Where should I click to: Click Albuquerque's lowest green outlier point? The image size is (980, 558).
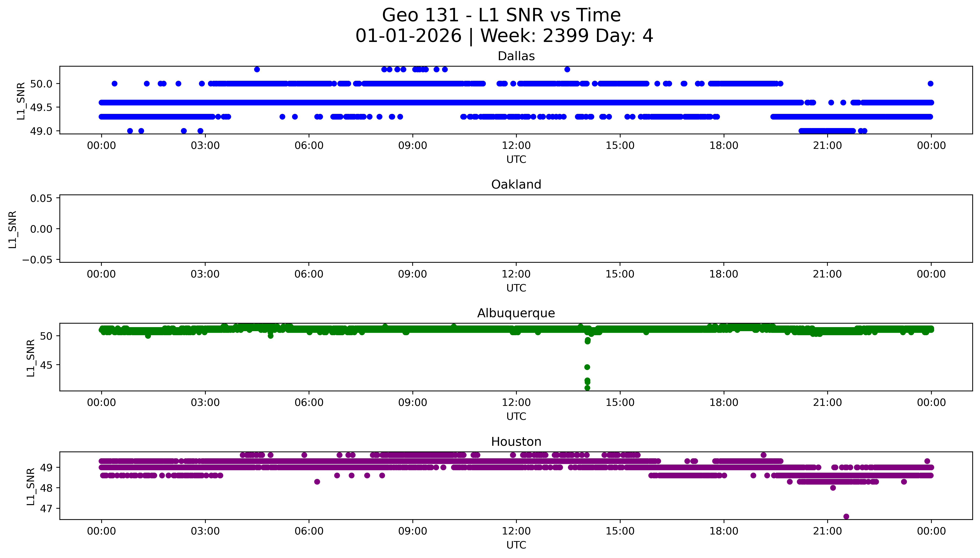coord(587,388)
